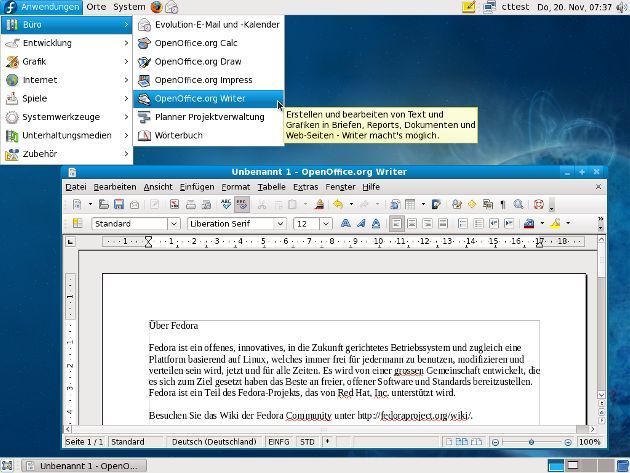Open the Font Color dropdown arrow
Screen dimensions: 630x473
pos(542,223)
